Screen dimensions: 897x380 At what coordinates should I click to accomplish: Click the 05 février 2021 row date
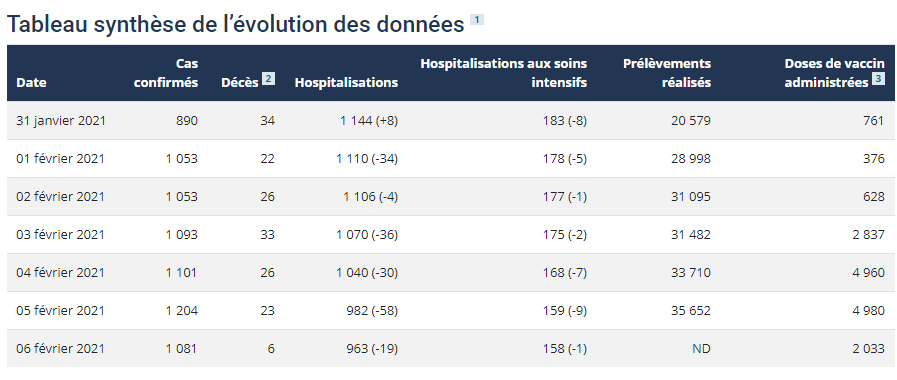pyautogui.click(x=61, y=310)
